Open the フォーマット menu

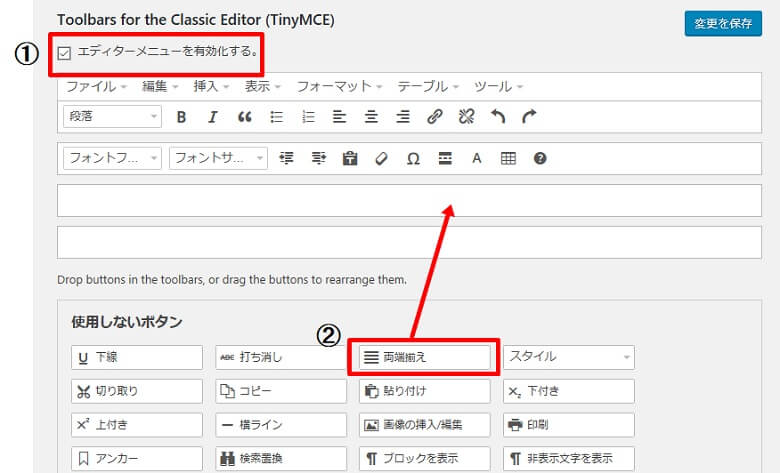tap(339, 87)
